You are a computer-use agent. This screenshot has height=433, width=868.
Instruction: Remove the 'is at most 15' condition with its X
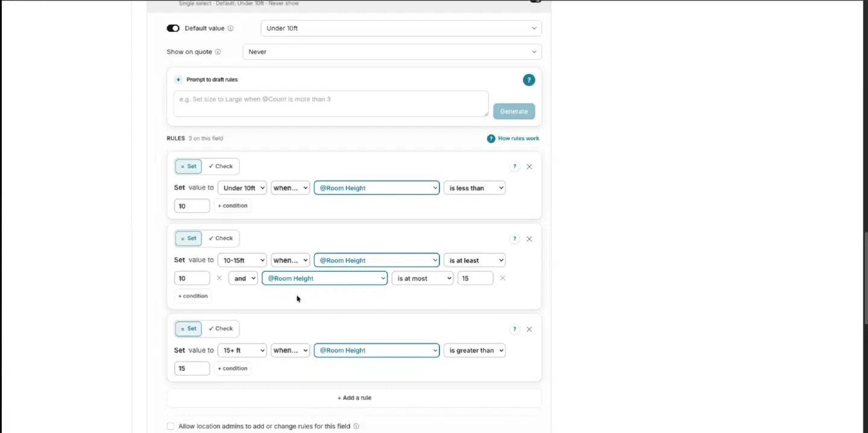click(503, 278)
